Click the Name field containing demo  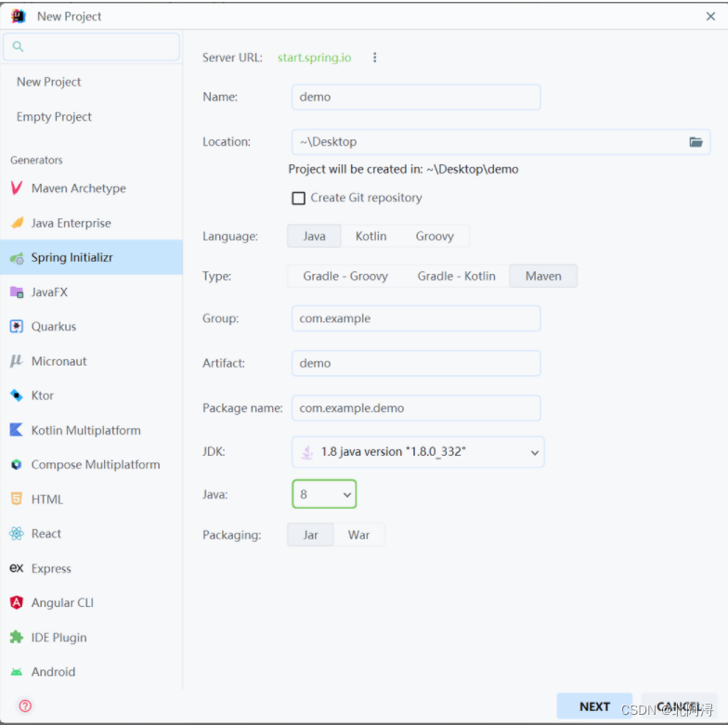pyautogui.click(x=416, y=97)
